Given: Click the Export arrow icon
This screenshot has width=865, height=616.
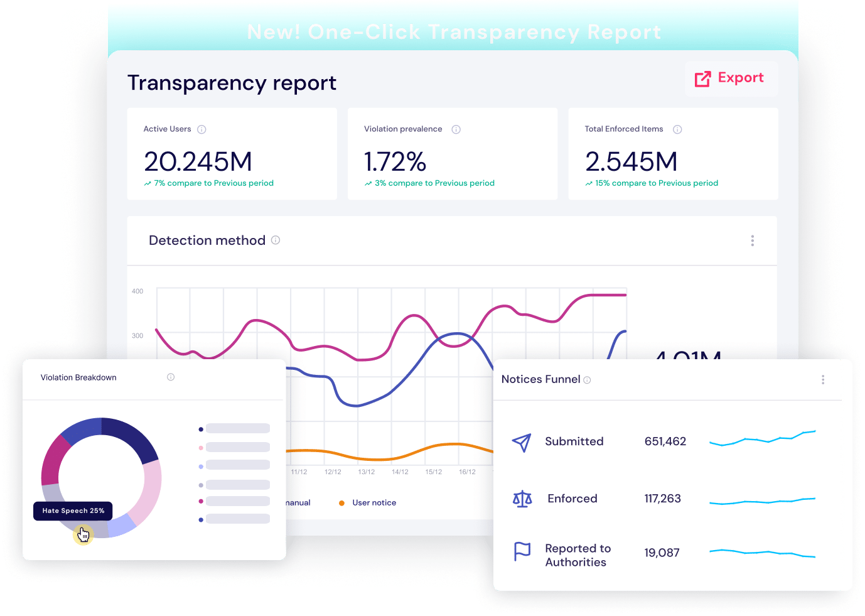Looking at the screenshot, I should click(x=702, y=78).
